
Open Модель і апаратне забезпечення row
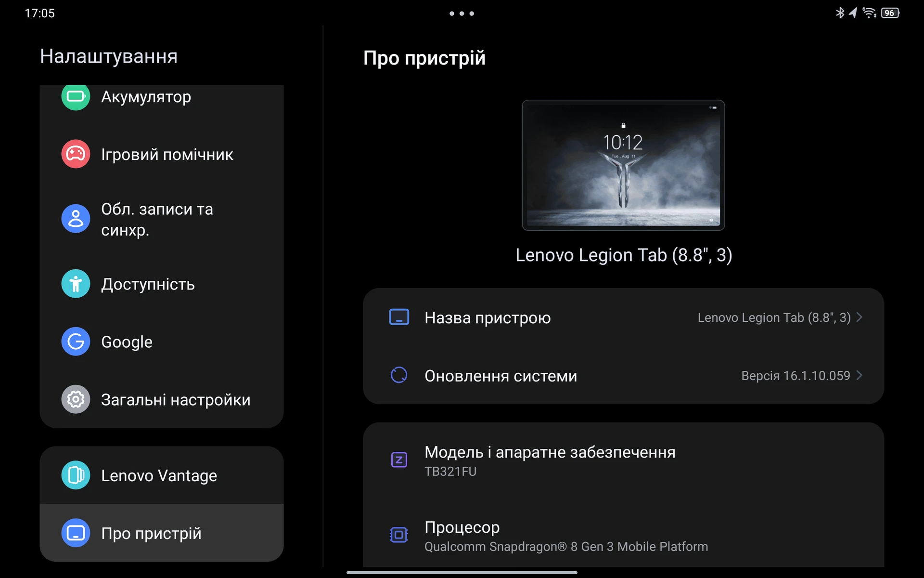click(x=623, y=460)
